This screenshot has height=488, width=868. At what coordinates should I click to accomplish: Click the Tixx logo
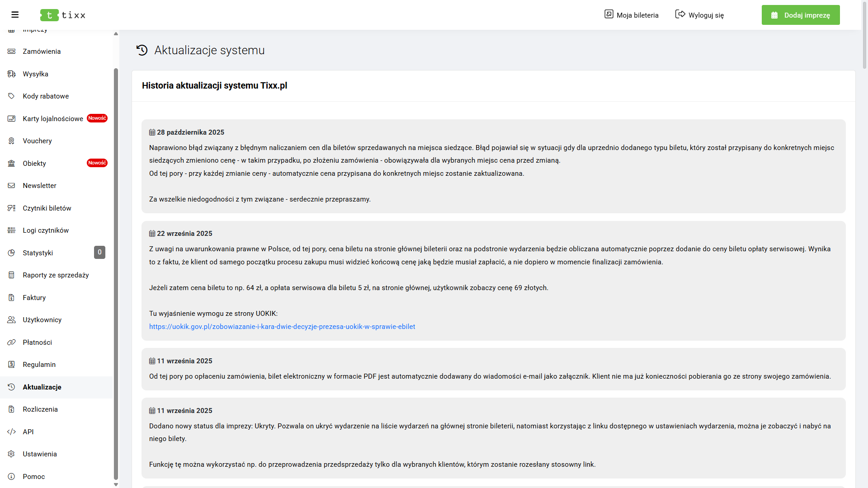tap(63, 15)
